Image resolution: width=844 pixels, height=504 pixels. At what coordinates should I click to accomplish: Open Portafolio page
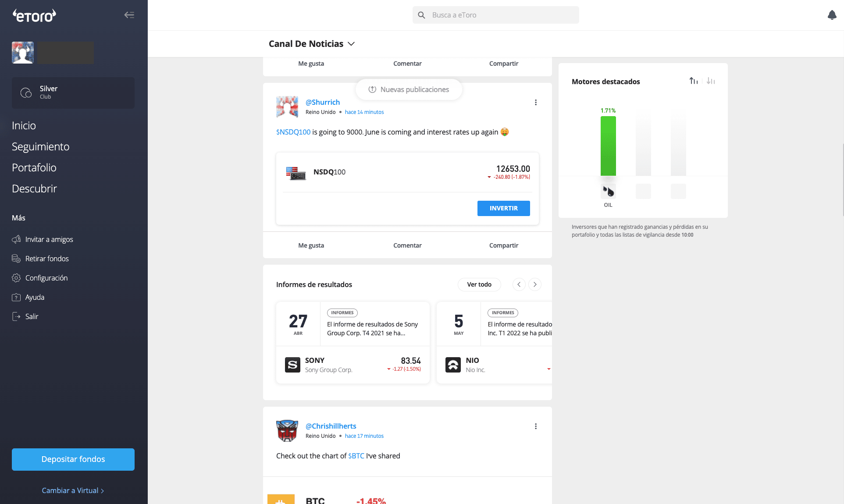coord(34,167)
